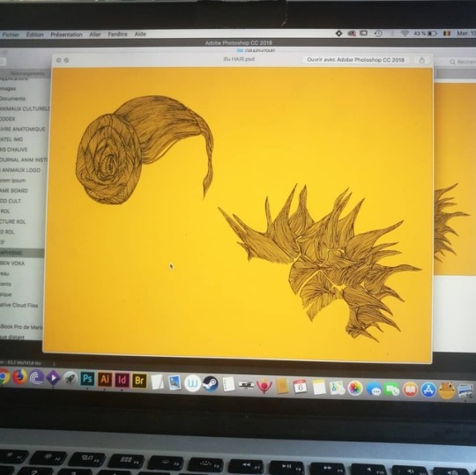Select Documents in the Finder sidebar
Viewport: 476px width, 475px height.
click(12, 99)
